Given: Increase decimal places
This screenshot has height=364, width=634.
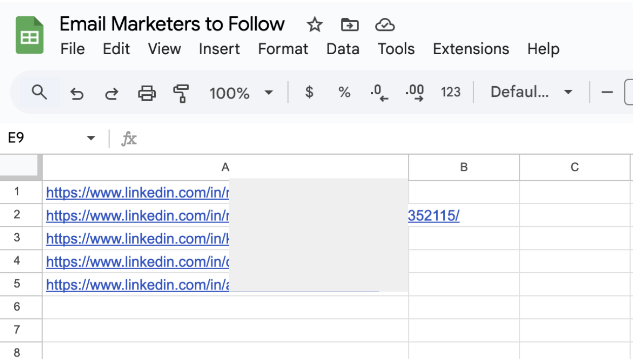Looking at the screenshot, I should pyautogui.click(x=415, y=93).
